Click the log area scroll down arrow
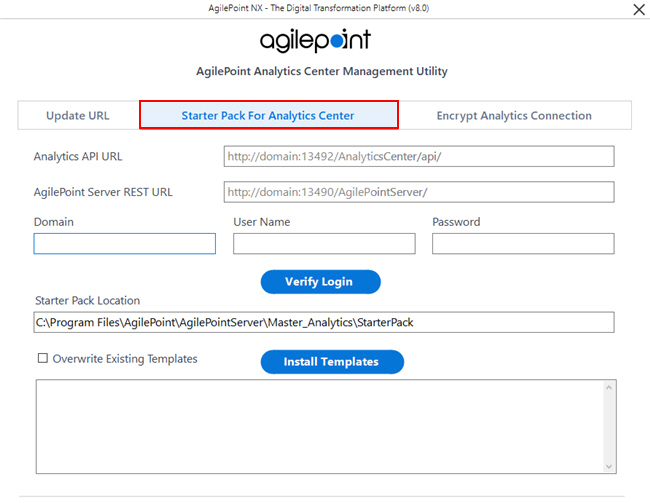The image size is (650, 503). pos(609,466)
